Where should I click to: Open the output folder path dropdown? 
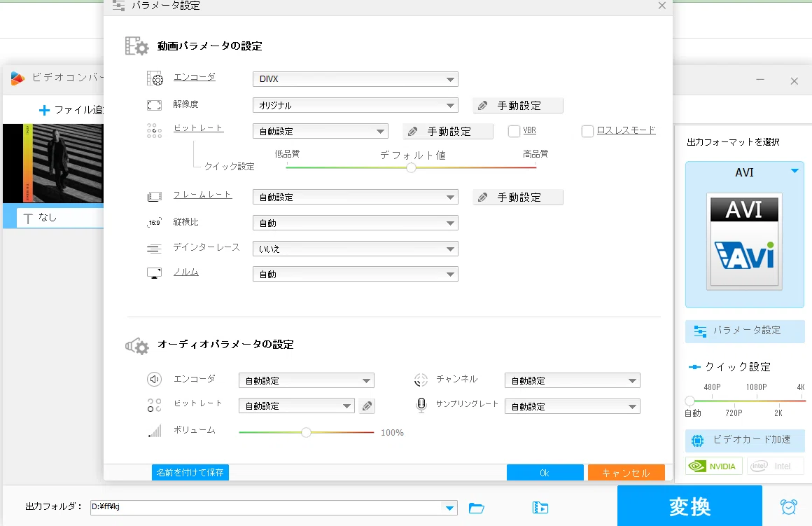click(449, 508)
